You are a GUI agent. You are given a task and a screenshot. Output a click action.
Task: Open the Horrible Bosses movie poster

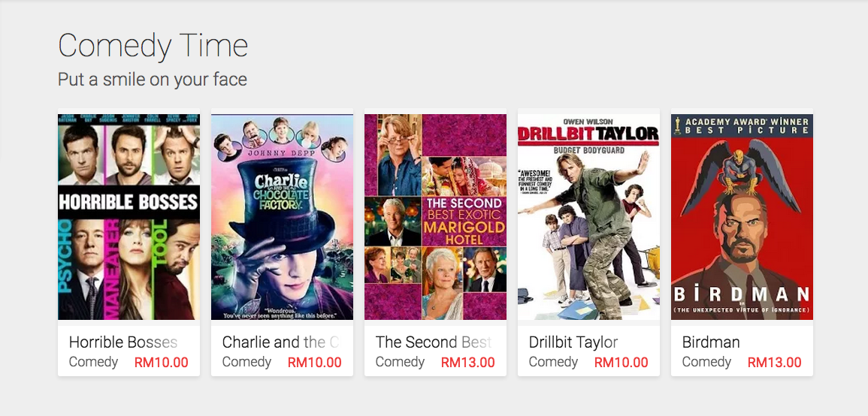coord(129,216)
